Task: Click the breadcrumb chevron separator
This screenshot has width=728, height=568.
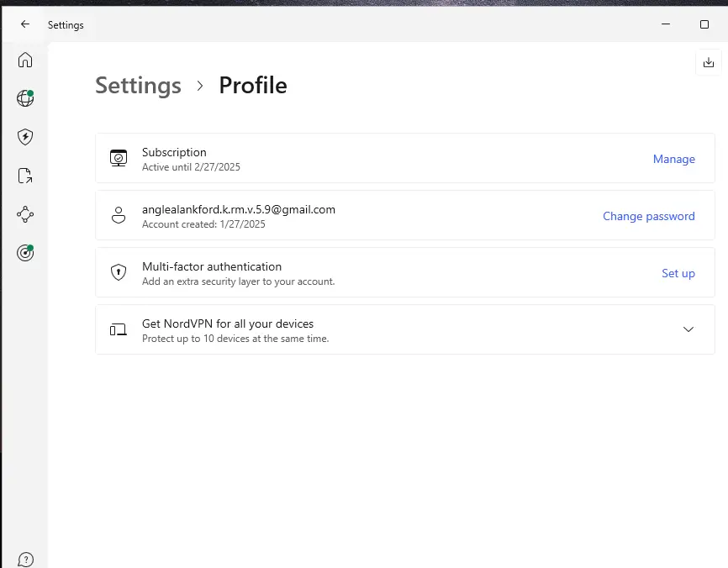Action: pos(200,86)
